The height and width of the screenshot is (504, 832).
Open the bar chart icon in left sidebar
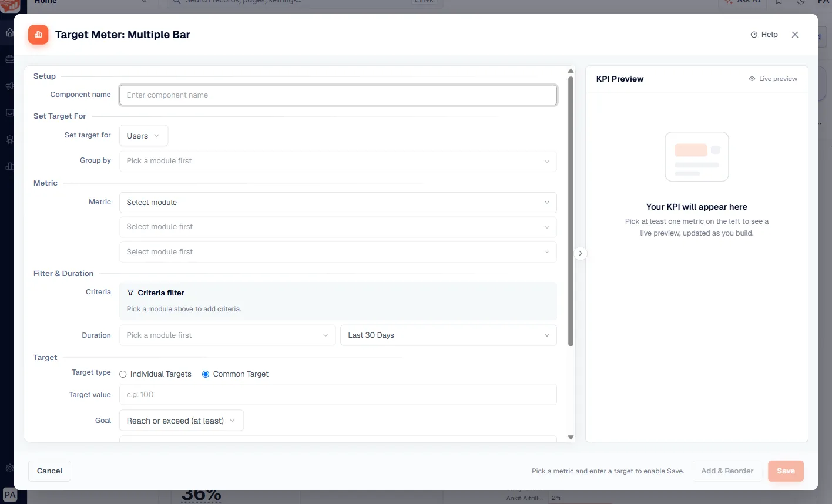point(9,166)
